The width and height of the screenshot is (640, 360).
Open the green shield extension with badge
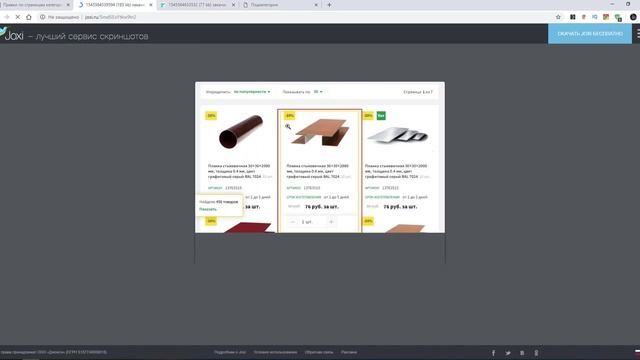(x=618, y=18)
